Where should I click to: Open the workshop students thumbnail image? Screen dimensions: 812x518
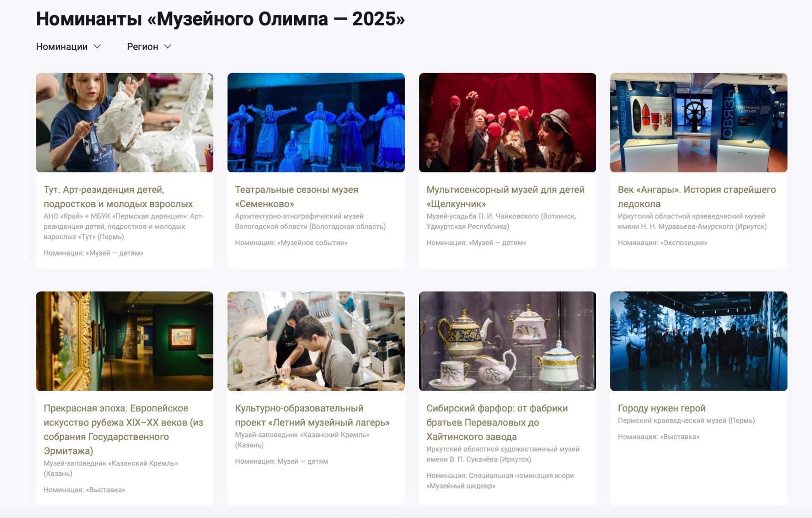(x=316, y=341)
